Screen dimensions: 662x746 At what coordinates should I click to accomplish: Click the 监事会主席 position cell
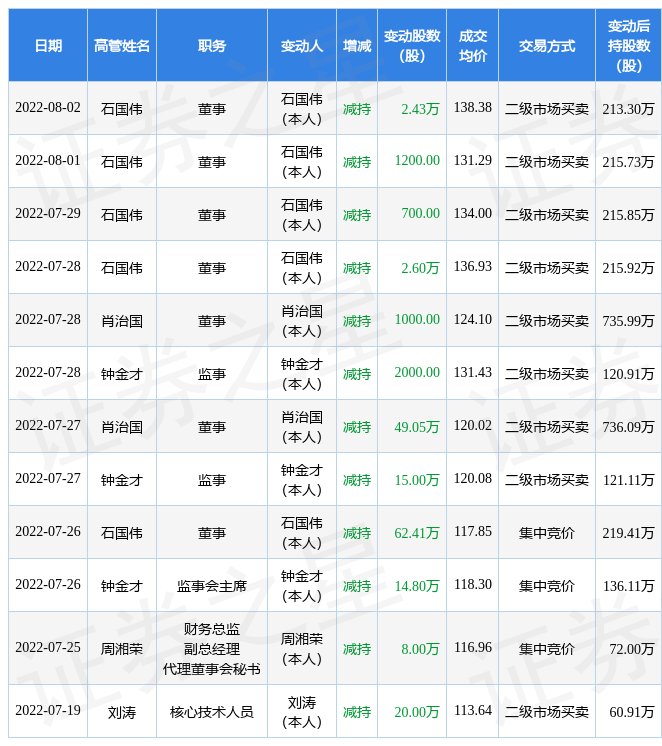tap(212, 586)
